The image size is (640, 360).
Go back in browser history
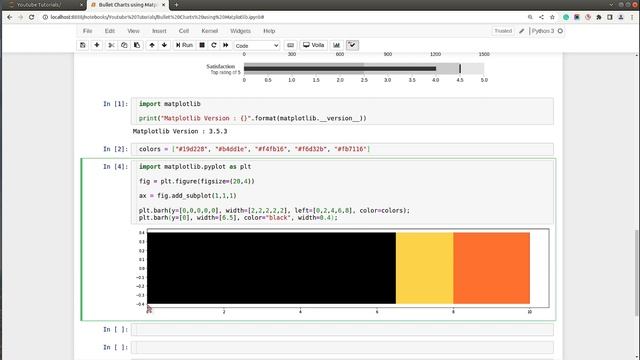10,17
